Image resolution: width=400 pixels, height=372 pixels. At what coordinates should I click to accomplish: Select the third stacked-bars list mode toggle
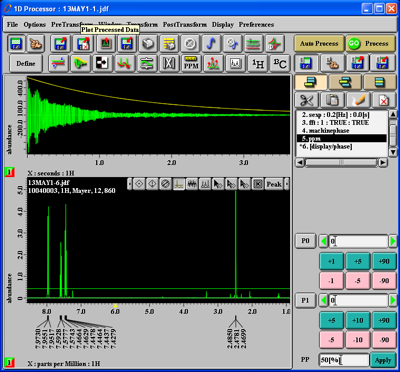(379, 82)
